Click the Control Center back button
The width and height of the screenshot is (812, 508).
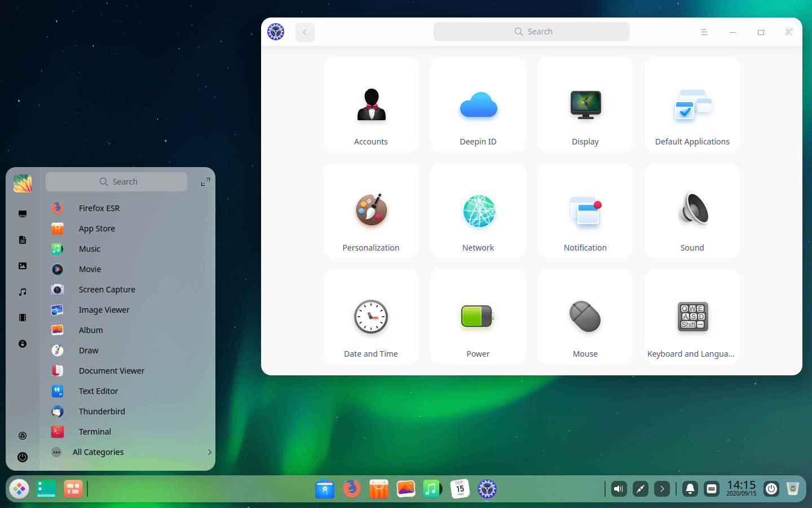[x=305, y=32]
